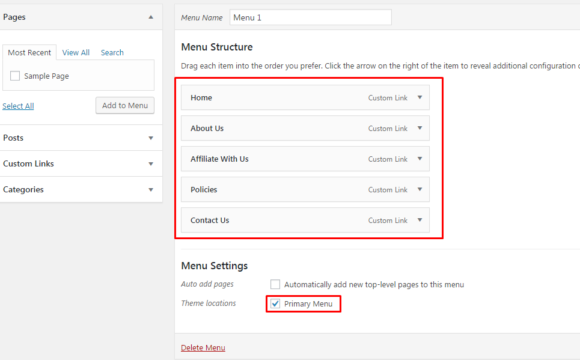Click the Add to Menu button
Screen dimensions: 580x360
coord(125,105)
